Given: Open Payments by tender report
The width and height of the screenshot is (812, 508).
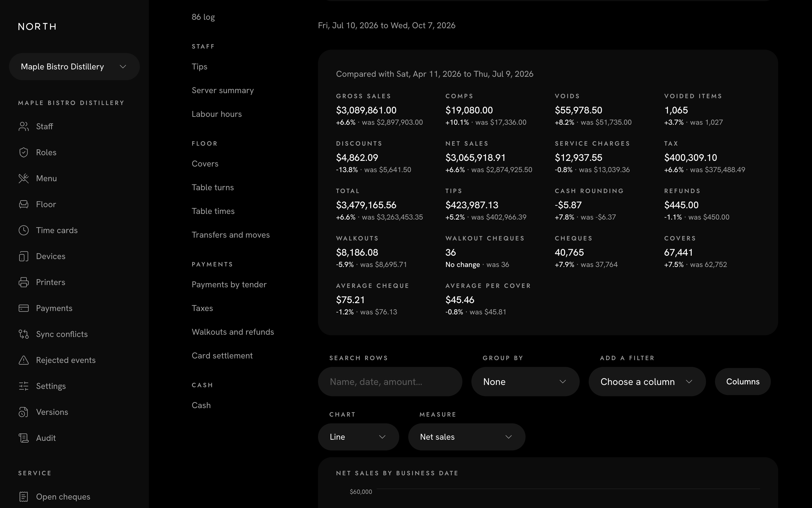Looking at the screenshot, I should pos(229,284).
